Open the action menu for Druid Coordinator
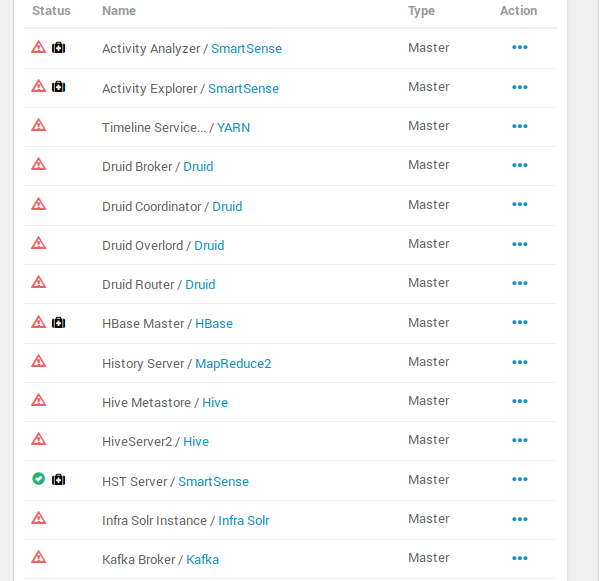602x581 pixels. (x=519, y=205)
